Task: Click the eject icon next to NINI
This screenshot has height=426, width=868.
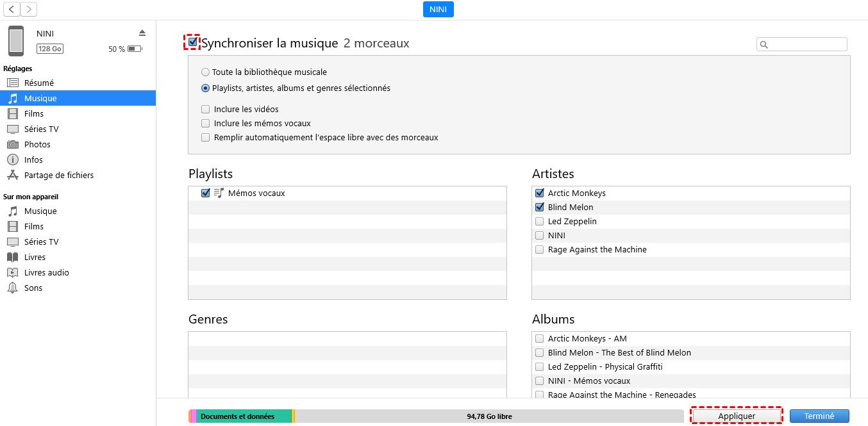Action: [142, 33]
